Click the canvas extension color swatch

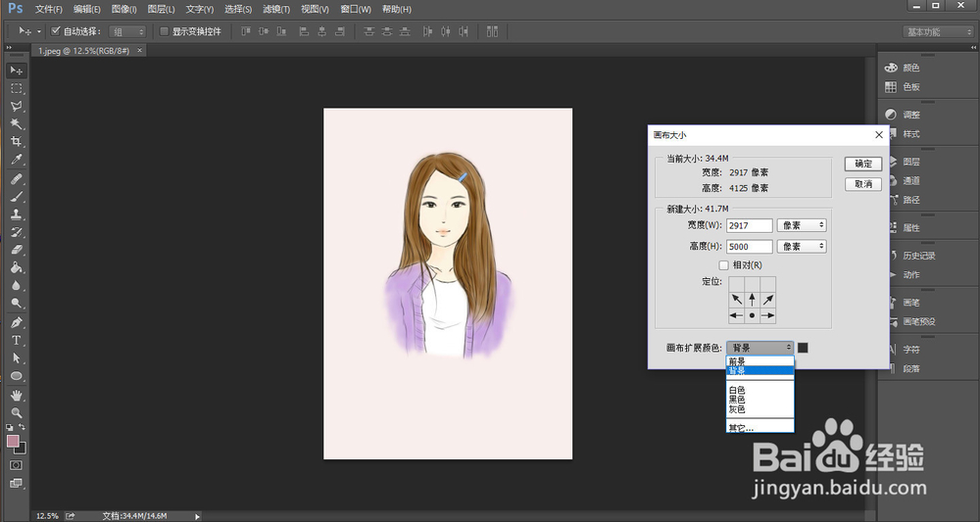pyautogui.click(x=803, y=348)
